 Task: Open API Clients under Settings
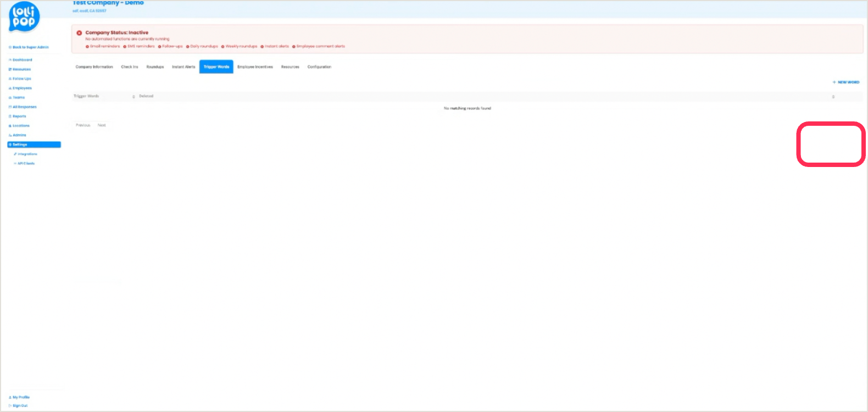[x=24, y=163]
